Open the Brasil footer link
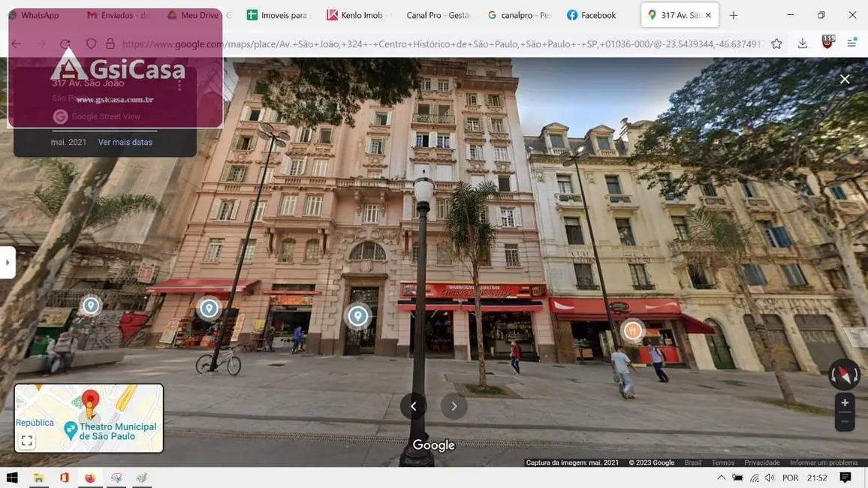The width and height of the screenshot is (868, 488). click(x=692, y=462)
